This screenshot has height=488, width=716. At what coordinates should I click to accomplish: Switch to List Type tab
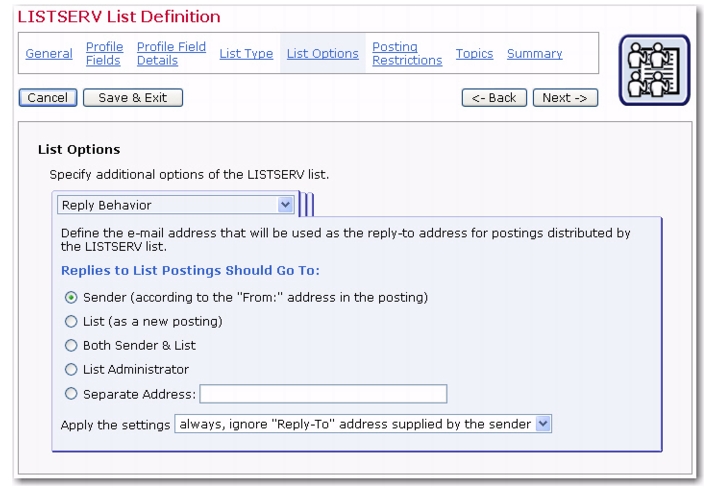246,53
